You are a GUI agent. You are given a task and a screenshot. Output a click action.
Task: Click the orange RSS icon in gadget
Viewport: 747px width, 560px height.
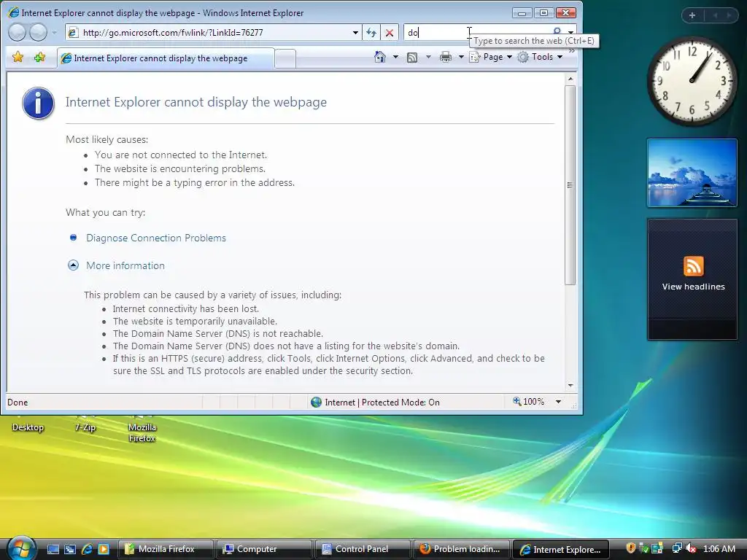693,265
